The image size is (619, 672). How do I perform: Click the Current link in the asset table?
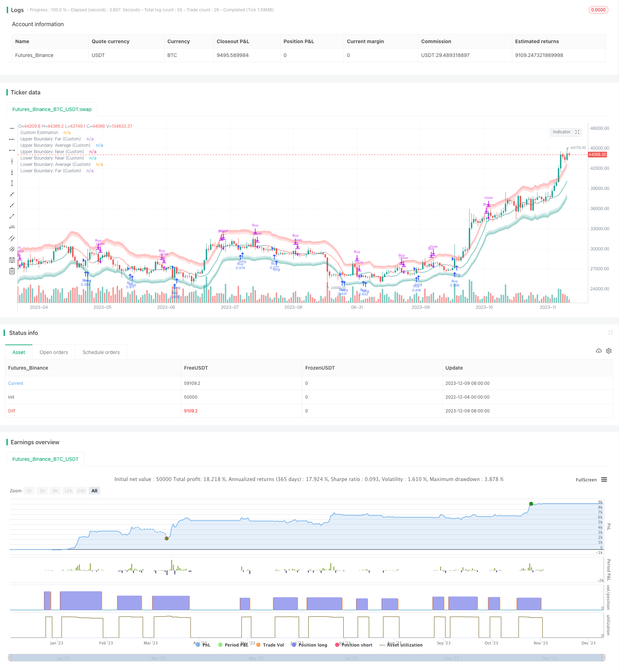click(16, 383)
